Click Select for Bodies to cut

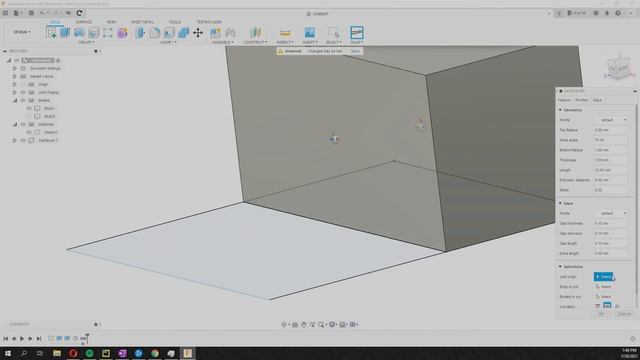pyautogui.click(x=603, y=297)
